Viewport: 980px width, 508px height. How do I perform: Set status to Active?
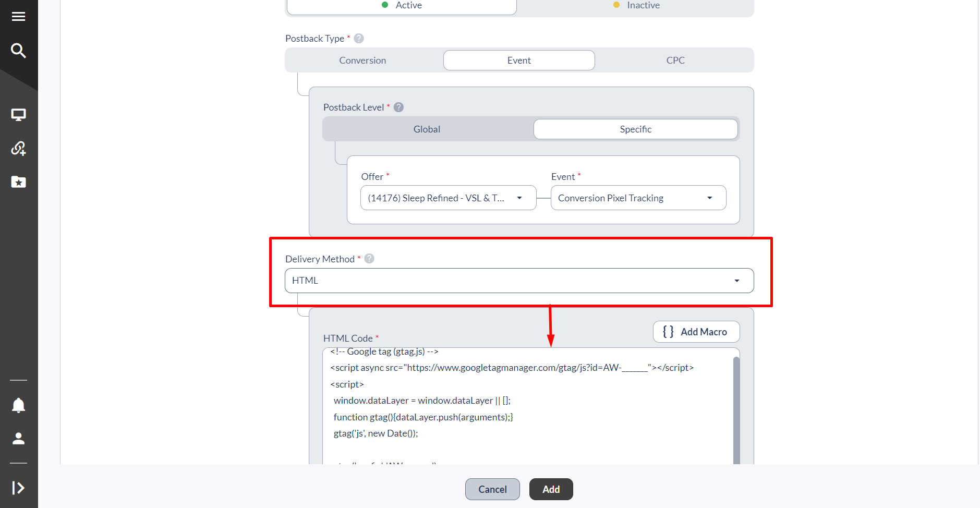pyautogui.click(x=402, y=6)
